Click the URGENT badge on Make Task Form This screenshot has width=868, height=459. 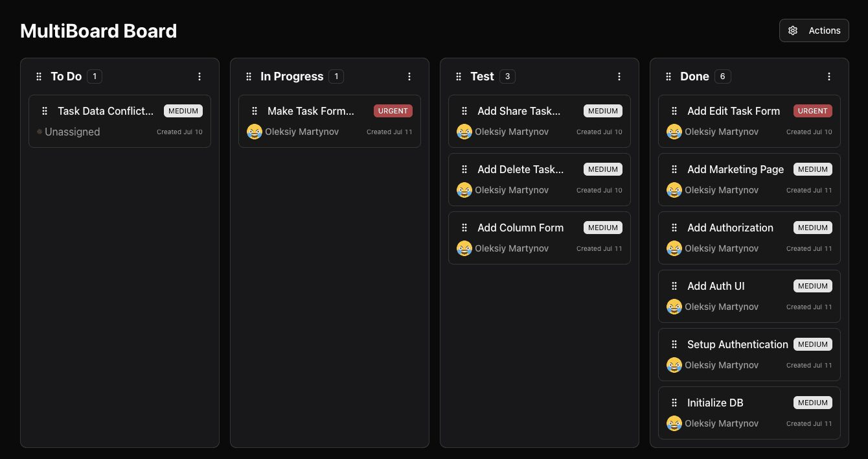click(x=393, y=111)
